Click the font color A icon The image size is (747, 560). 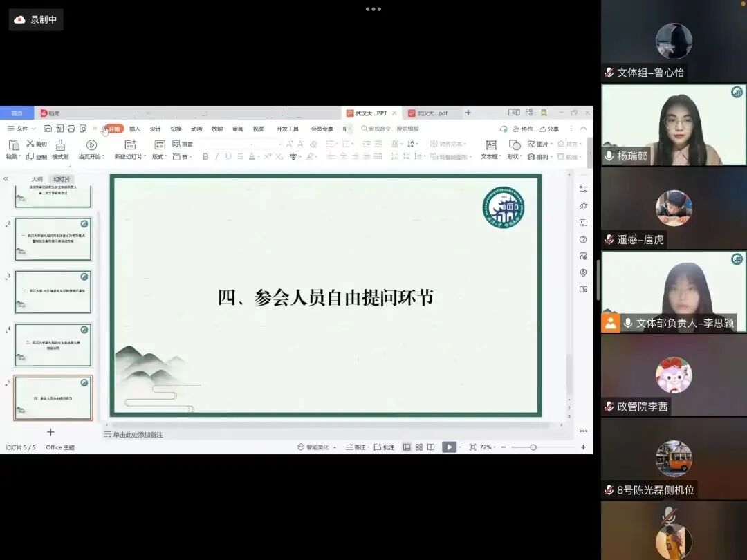point(252,157)
